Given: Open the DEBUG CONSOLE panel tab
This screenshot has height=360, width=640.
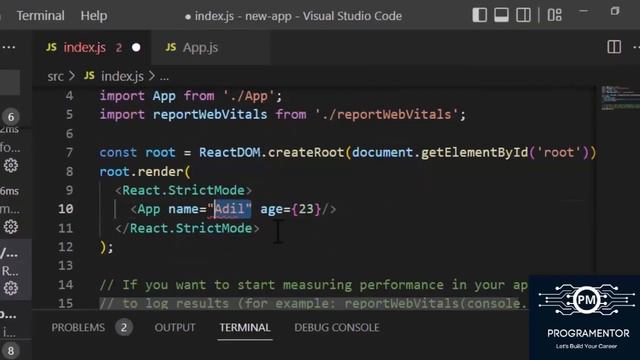Looking at the screenshot, I should coord(337,327).
